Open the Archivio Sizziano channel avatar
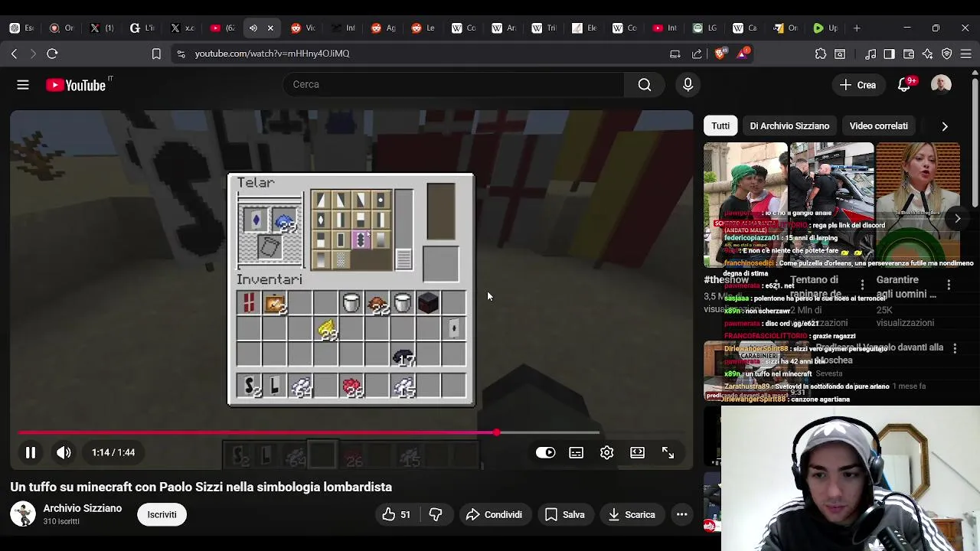The height and width of the screenshot is (551, 980). pos(23,514)
